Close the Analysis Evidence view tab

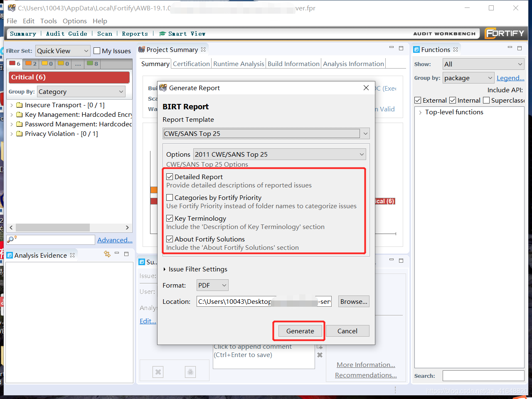pyautogui.click(x=72, y=255)
